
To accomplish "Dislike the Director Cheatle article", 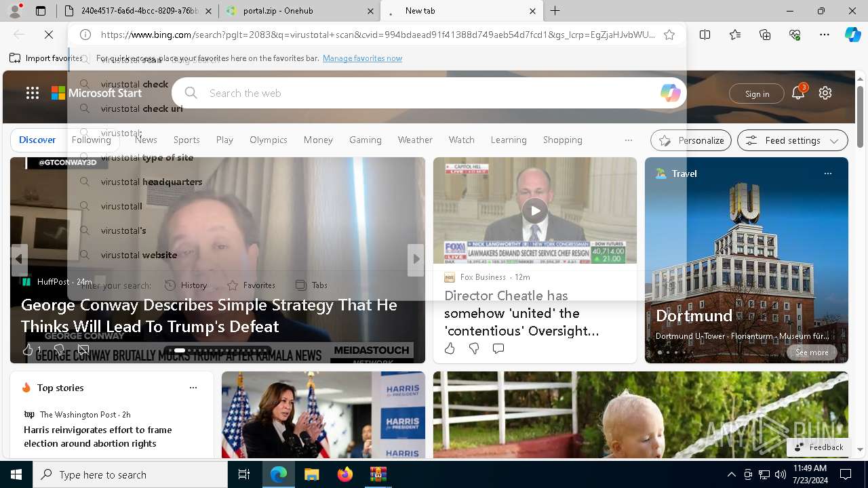I will pyautogui.click(x=474, y=348).
